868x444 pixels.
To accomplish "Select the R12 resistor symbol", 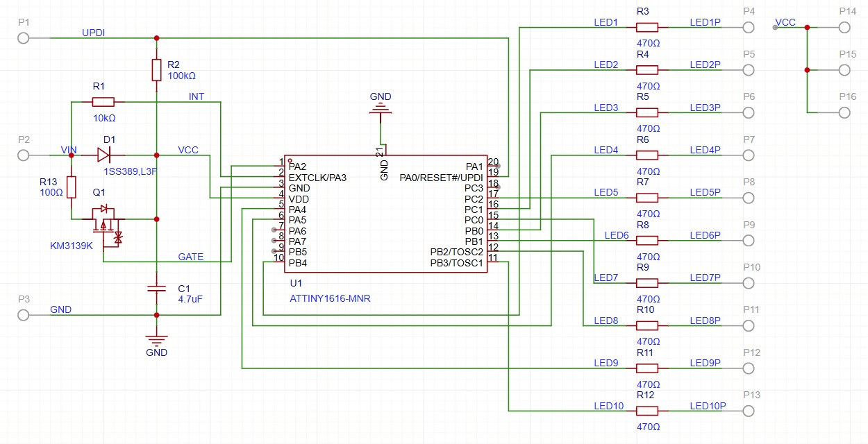I will click(647, 411).
